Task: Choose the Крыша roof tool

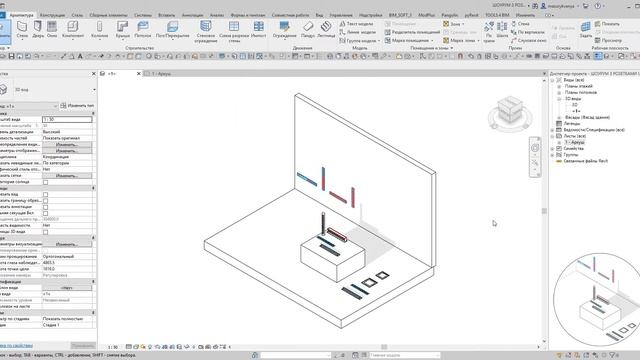Action: coord(122,29)
